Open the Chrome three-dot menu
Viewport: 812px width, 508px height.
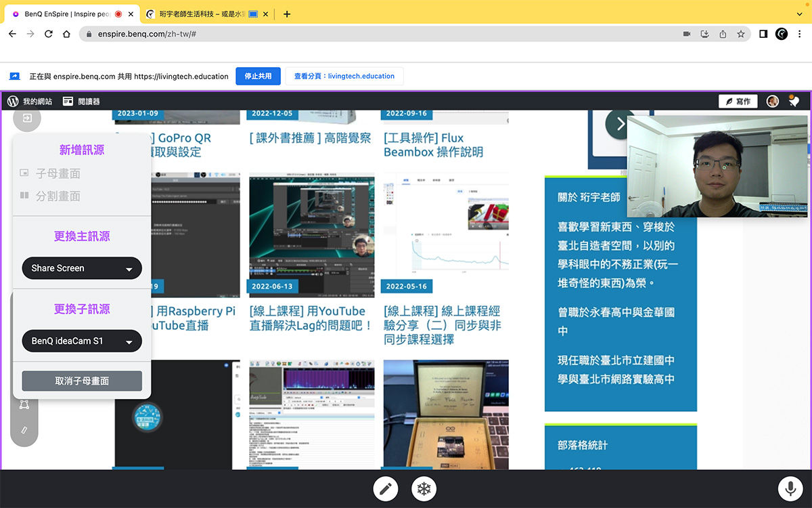pos(800,34)
